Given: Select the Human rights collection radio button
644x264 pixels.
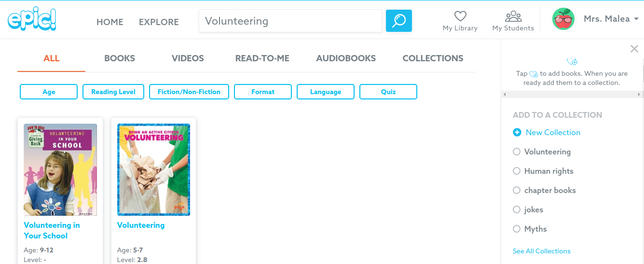Looking at the screenshot, I should click(x=517, y=171).
